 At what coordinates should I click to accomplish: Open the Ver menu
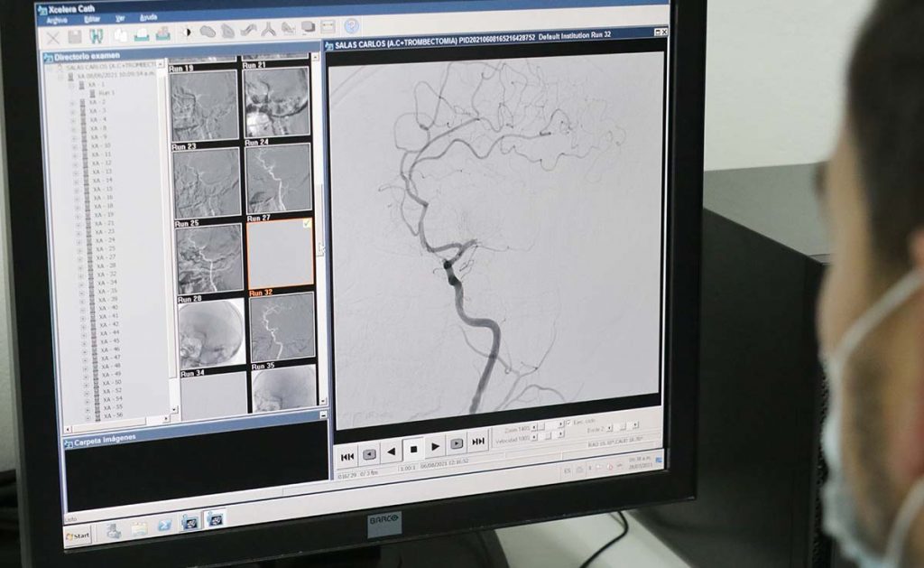[x=120, y=18]
